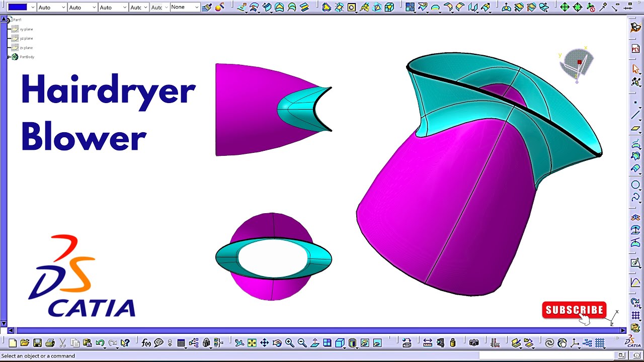Open a file with the folder icon
Screen dimensions: 644x362
pos(25,343)
